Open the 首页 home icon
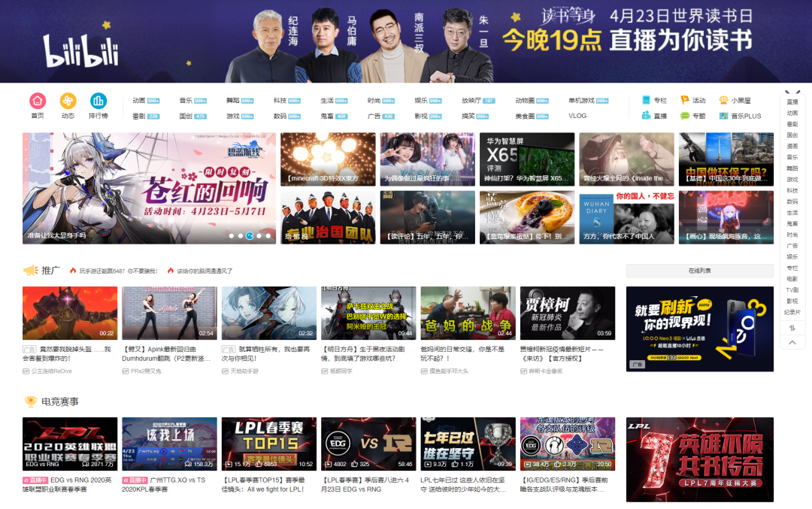This screenshot has width=812, height=509. pos(38,101)
